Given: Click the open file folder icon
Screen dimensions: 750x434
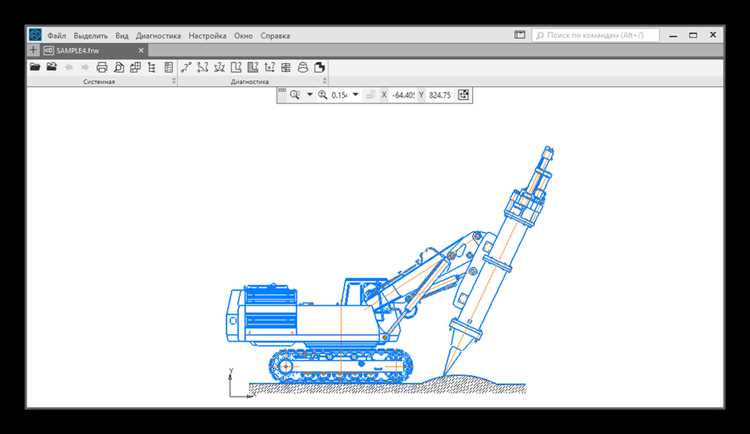Looking at the screenshot, I should (x=35, y=68).
